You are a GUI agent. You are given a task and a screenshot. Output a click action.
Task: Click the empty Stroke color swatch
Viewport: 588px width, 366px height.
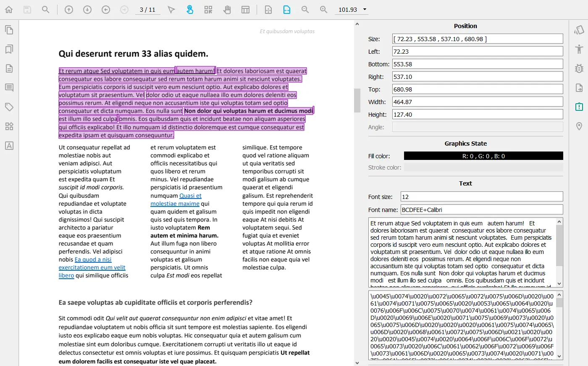coord(483,167)
